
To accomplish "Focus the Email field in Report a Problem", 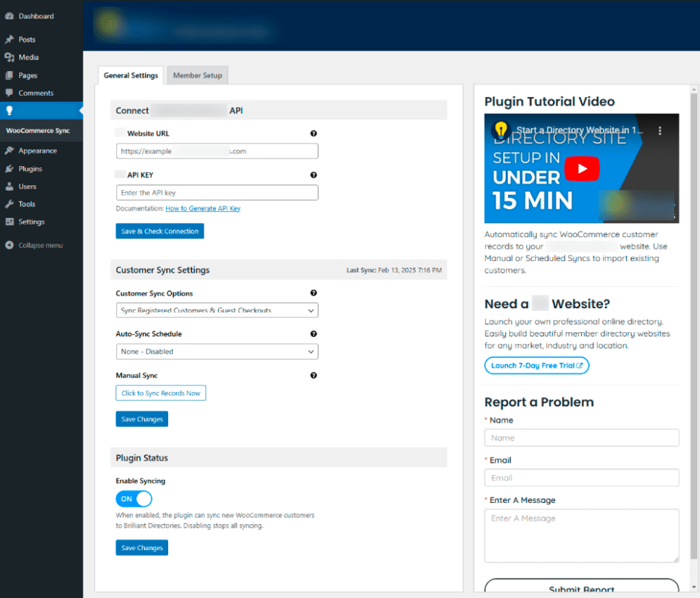I will (581, 478).
